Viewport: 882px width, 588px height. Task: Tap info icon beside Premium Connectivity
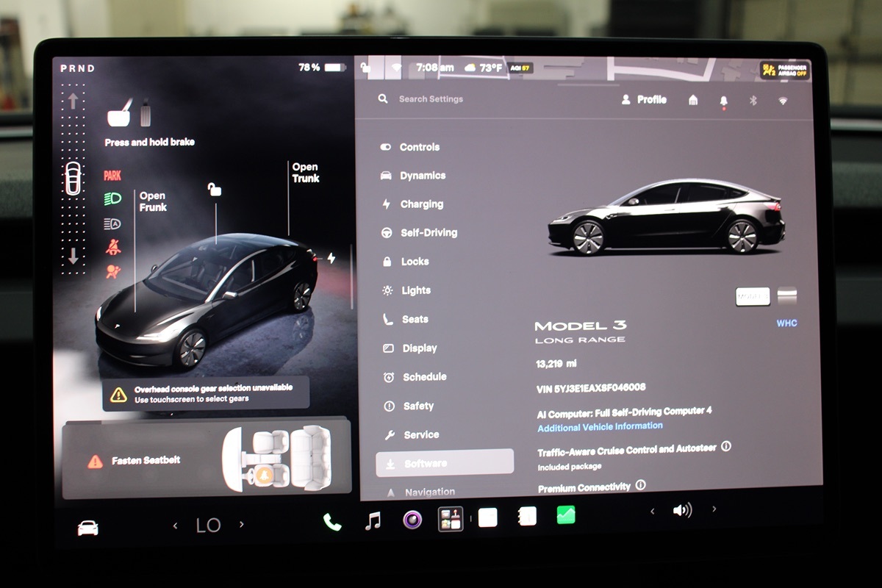click(x=640, y=485)
